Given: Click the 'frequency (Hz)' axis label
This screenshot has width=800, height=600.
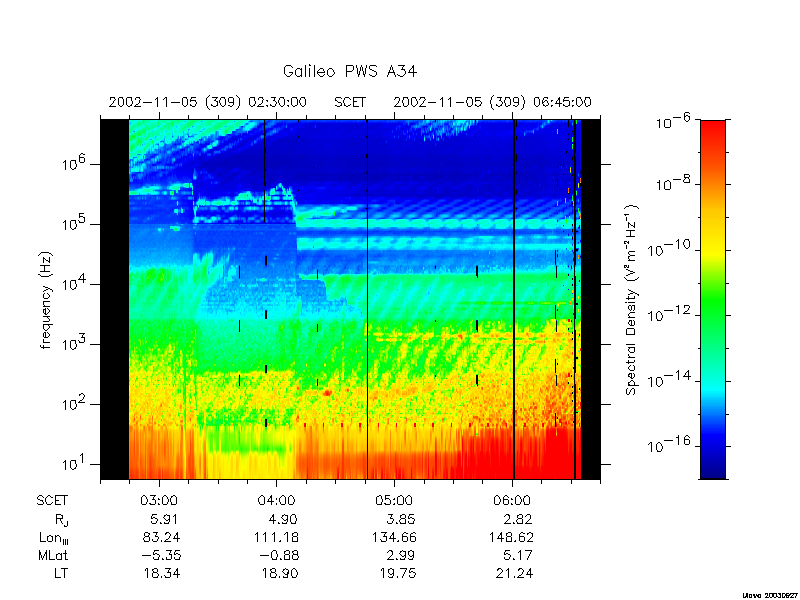Looking at the screenshot, I should 46,300.
